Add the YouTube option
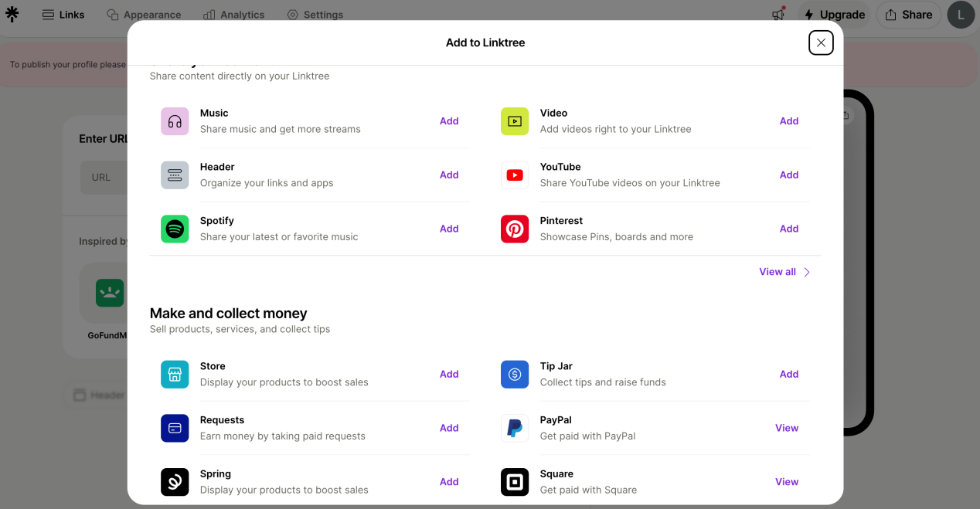 [789, 175]
